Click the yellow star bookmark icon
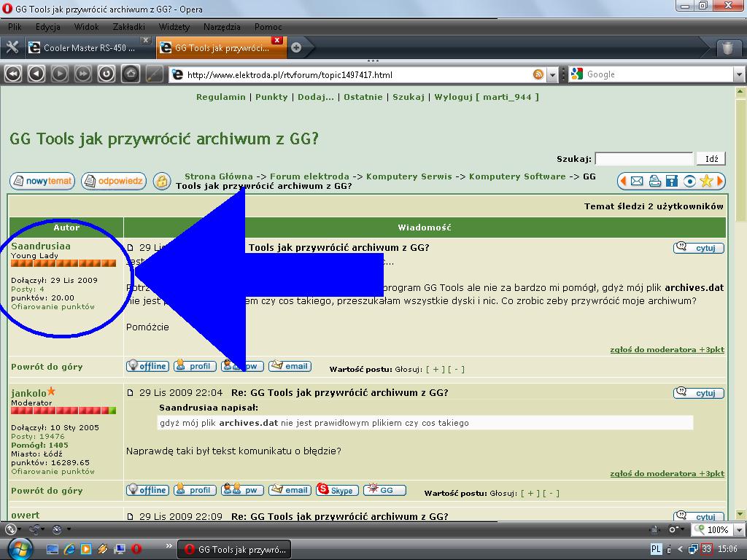747x560 pixels. pos(706,181)
